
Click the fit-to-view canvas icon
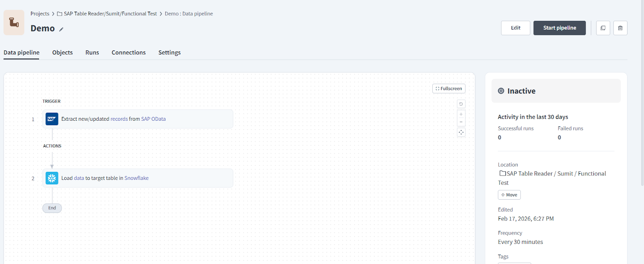(x=461, y=132)
